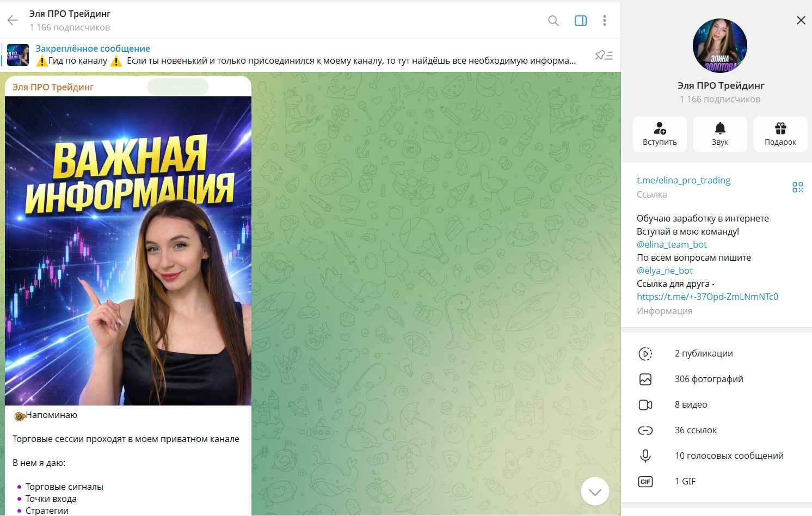Show the channel QR code
The height and width of the screenshot is (516, 812).
pos(798,187)
